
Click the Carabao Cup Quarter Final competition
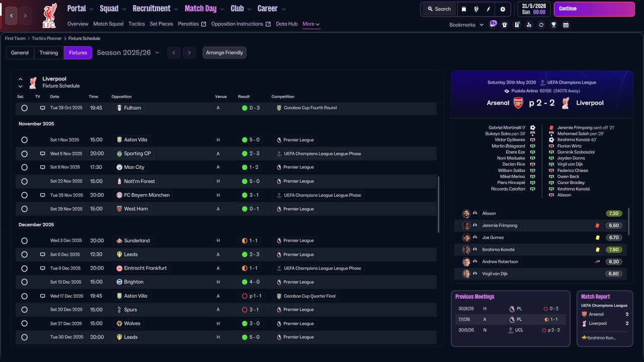pyautogui.click(x=306, y=296)
